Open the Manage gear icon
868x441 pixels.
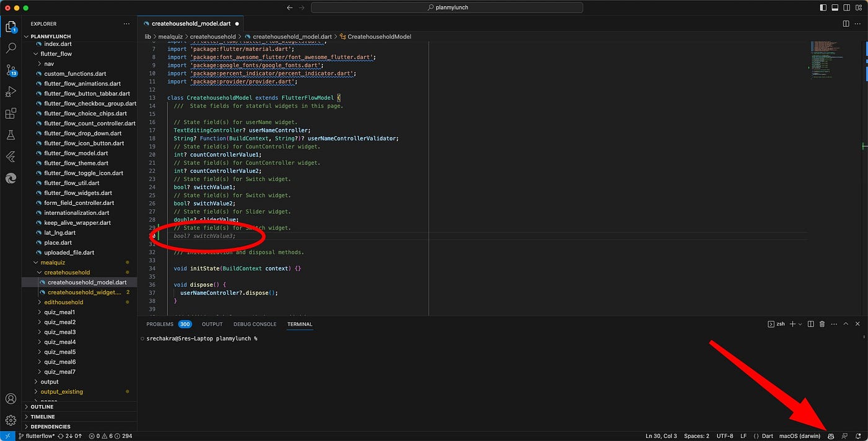tap(11, 420)
